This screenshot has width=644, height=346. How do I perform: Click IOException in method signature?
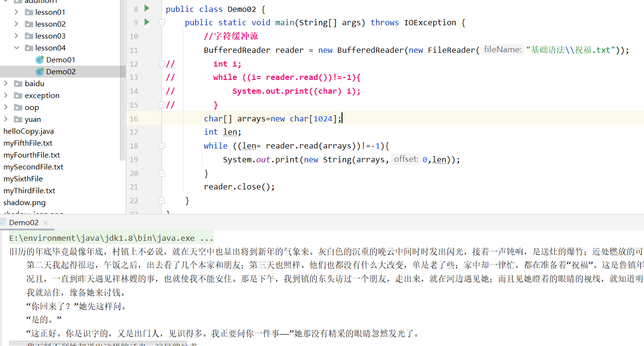[x=430, y=22]
